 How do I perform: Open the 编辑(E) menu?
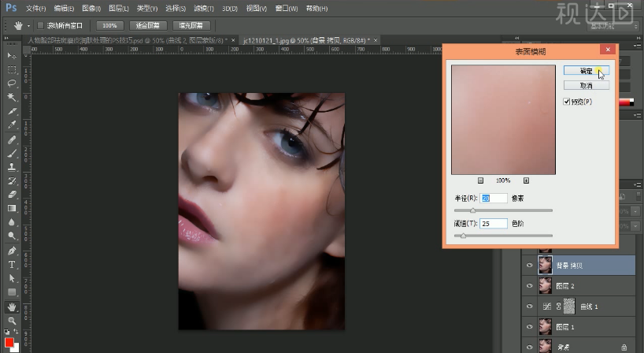pos(64,8)
